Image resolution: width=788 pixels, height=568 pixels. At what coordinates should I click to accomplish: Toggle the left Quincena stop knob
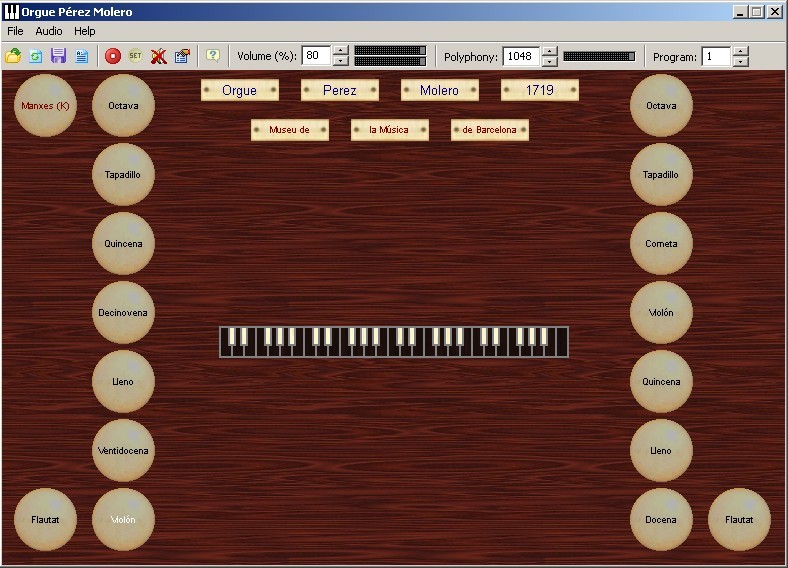pos(123,243)
